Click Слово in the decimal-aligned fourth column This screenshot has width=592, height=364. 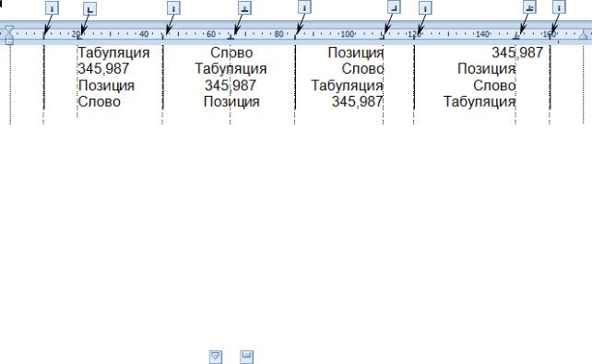[x=494, y=86]
